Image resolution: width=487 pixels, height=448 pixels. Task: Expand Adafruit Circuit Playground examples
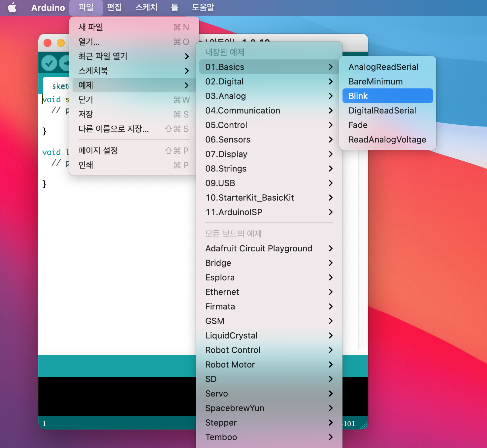269,248
